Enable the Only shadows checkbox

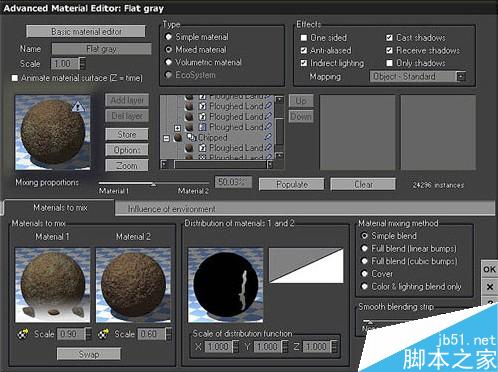point(389,63)
